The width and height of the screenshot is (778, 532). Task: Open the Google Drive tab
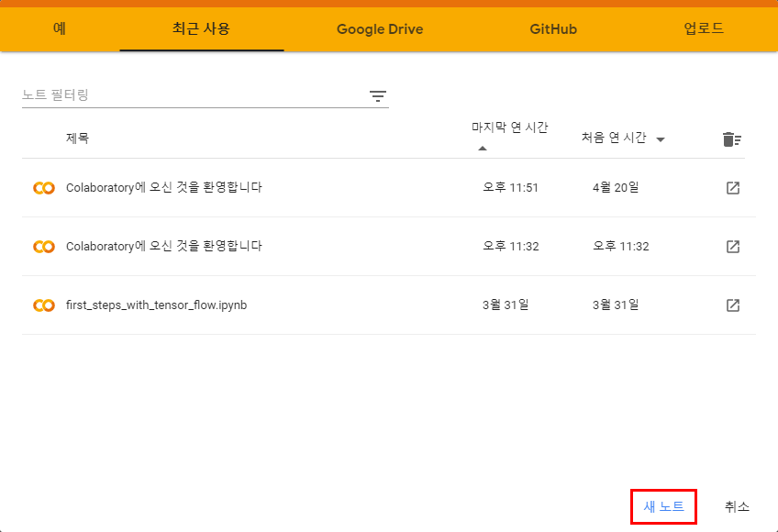(x=380, y=28)
